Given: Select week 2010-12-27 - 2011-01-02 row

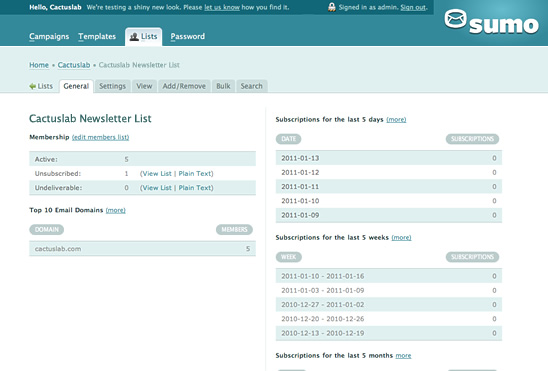Looking at the screenshot, I should 389,305.
